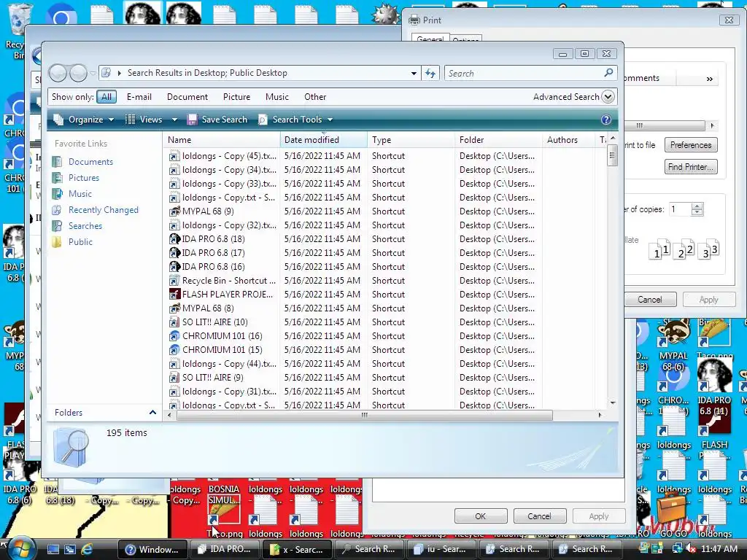The image size is (747, 560).
Task: Click into the Search input field
Action: pos(524,74)
